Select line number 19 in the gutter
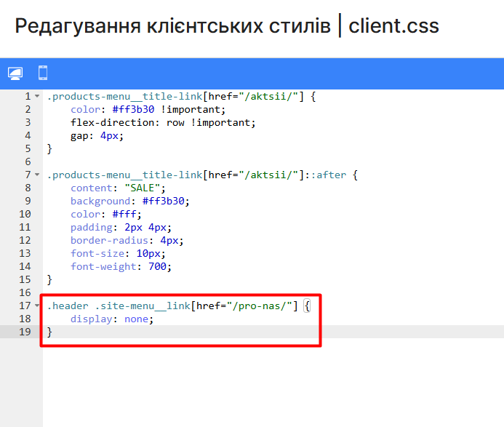 [x=25, y=332]
